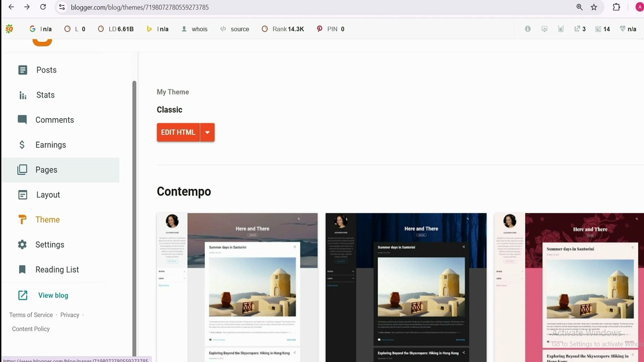Click the SEOquake logo icon
644x362 pixels.
point(9,29)
